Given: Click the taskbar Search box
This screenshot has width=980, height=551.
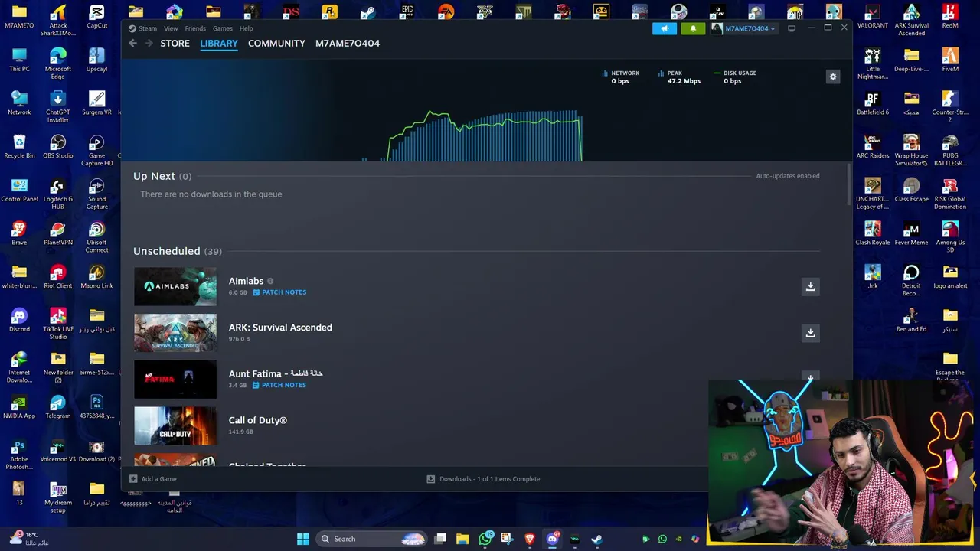Looking at the screenshot, I should click(372, 539).
